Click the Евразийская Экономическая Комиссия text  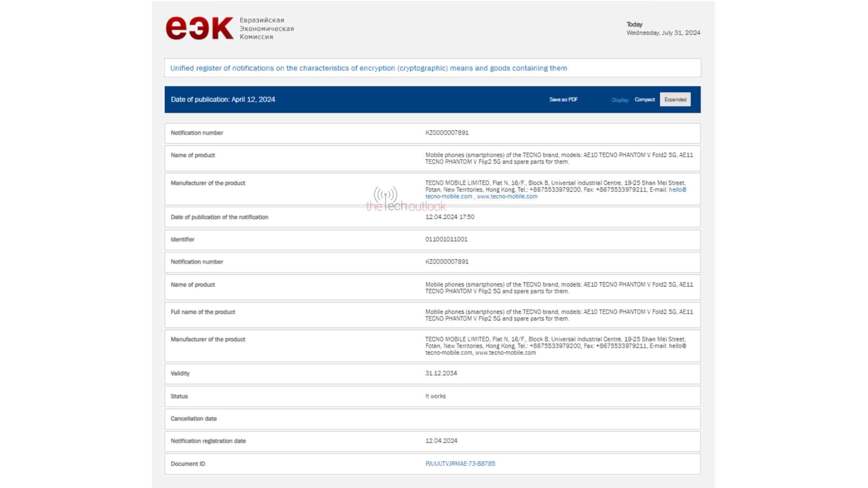point(267,28)
